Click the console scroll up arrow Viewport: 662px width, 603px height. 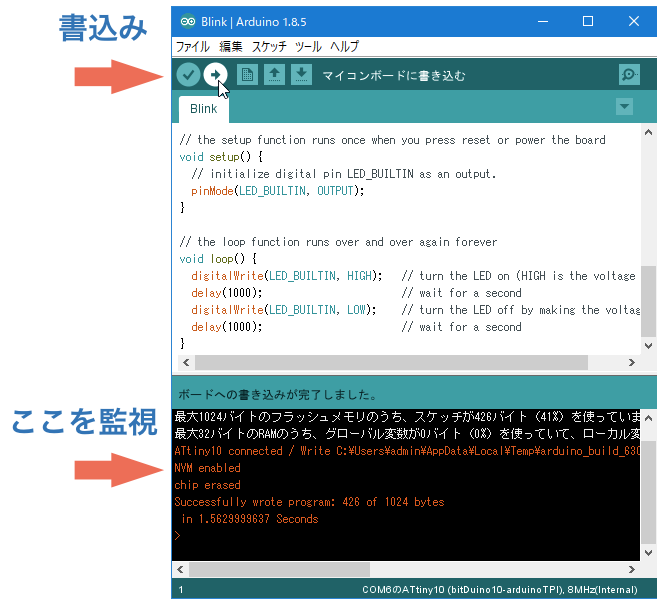[x=648, y=418]
